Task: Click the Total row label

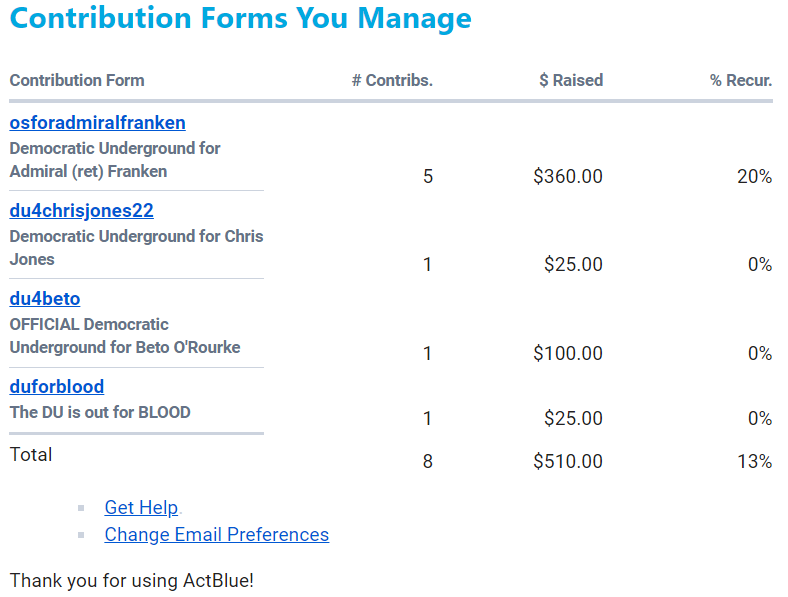Action: pos(31,455)
